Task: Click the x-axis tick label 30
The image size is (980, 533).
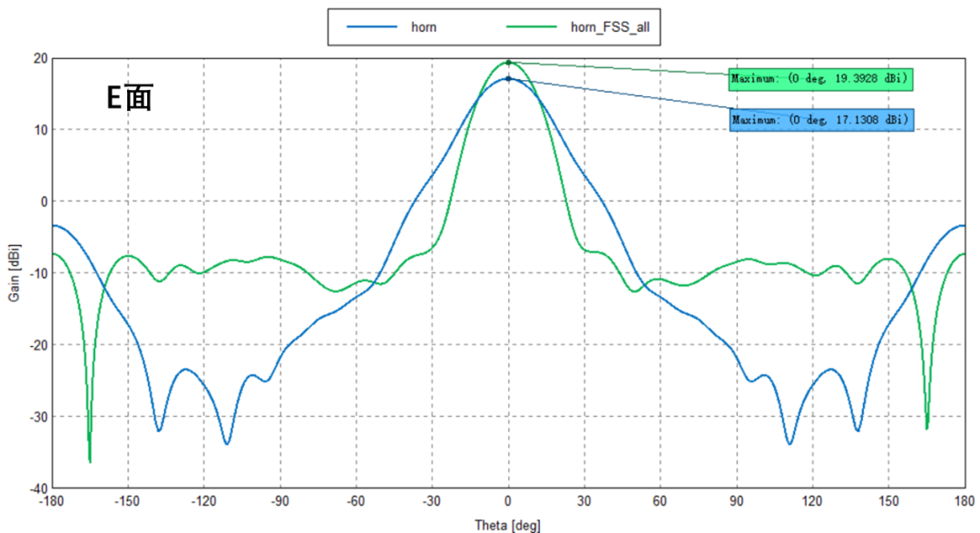Action: [584, 501]
